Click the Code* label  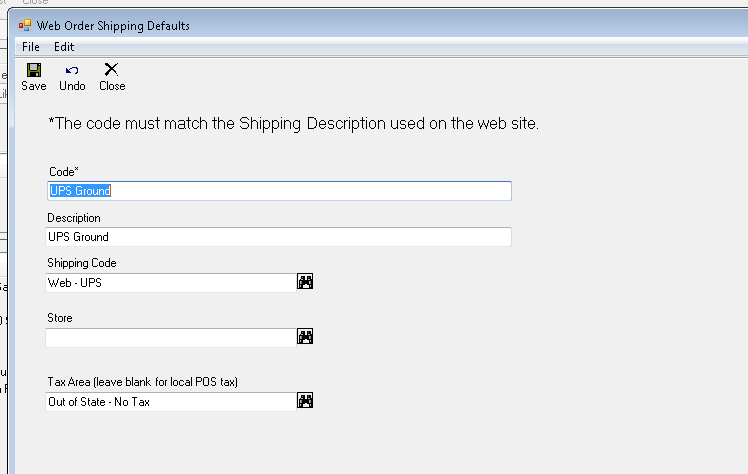[x=64, y=172]
